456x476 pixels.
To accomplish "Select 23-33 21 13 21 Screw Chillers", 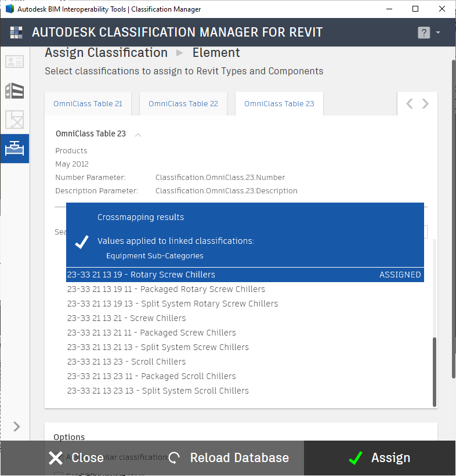I will point(245,318).
